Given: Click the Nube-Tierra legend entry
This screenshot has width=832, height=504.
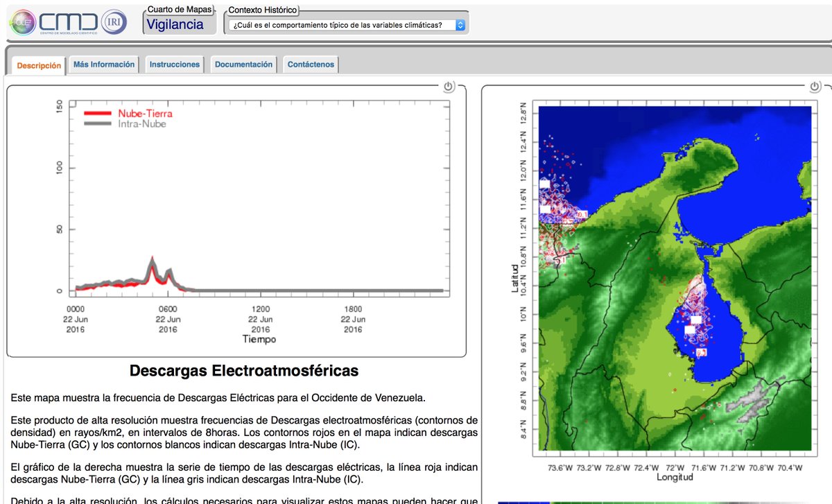Looking at the screenshot, I should point(128,113).
